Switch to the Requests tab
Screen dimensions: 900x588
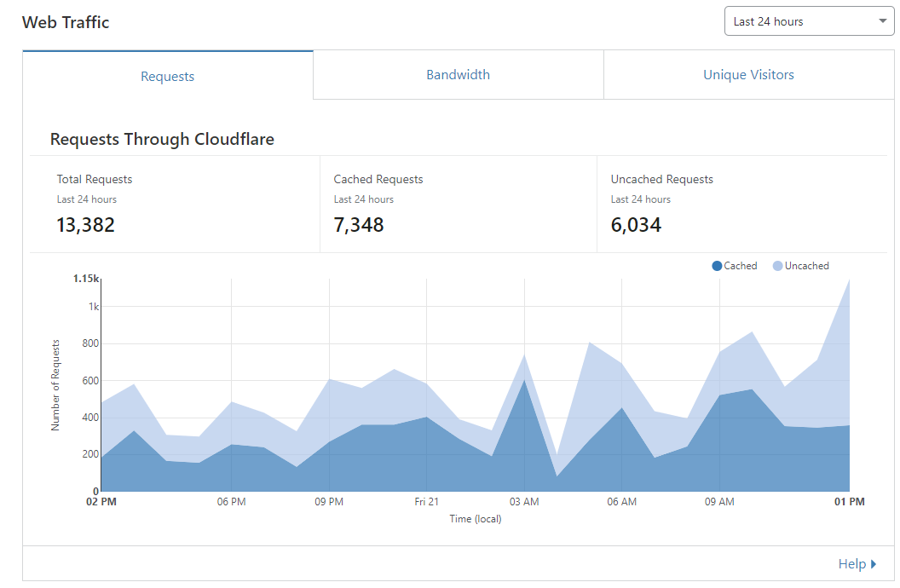click(168, 76)
